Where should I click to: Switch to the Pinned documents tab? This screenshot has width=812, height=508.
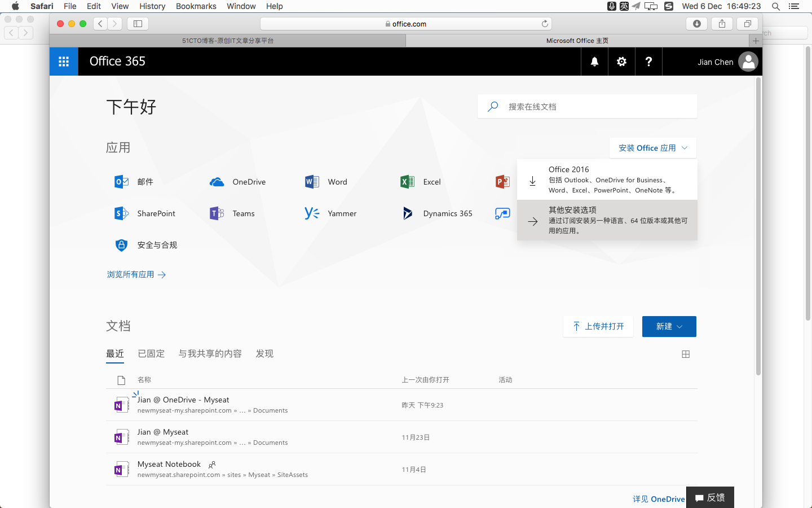(151, 354)
